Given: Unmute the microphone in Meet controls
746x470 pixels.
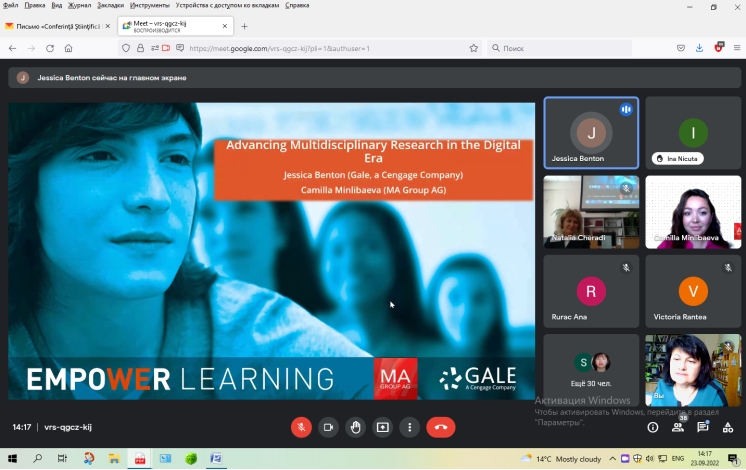Looking at the screenshot, I should point(301,427).
